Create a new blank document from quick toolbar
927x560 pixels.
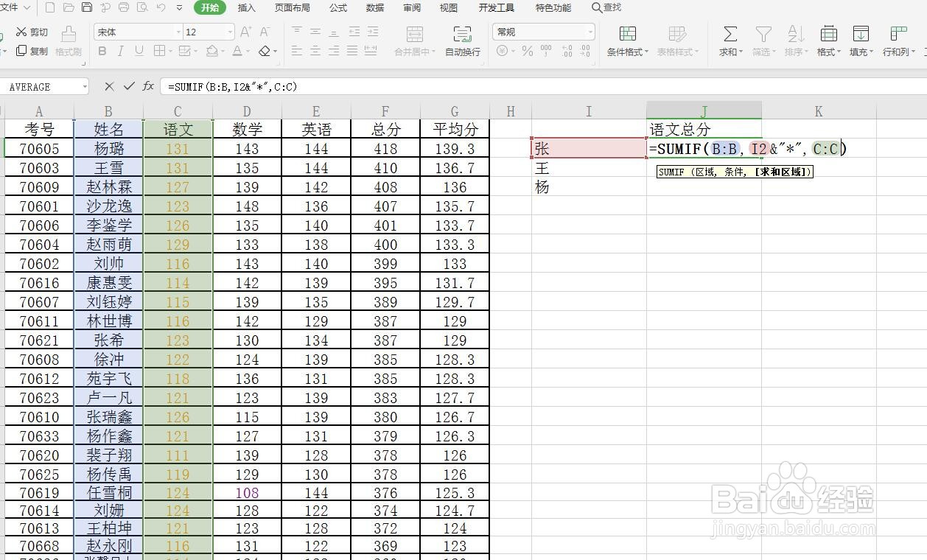(50, 7)
